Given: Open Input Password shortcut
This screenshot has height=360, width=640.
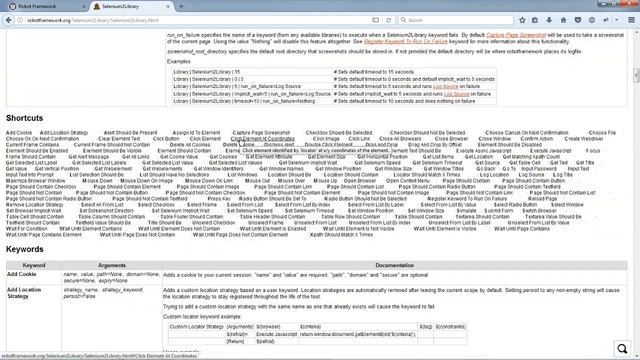Looking at the screenshot, I should (539, 169).
